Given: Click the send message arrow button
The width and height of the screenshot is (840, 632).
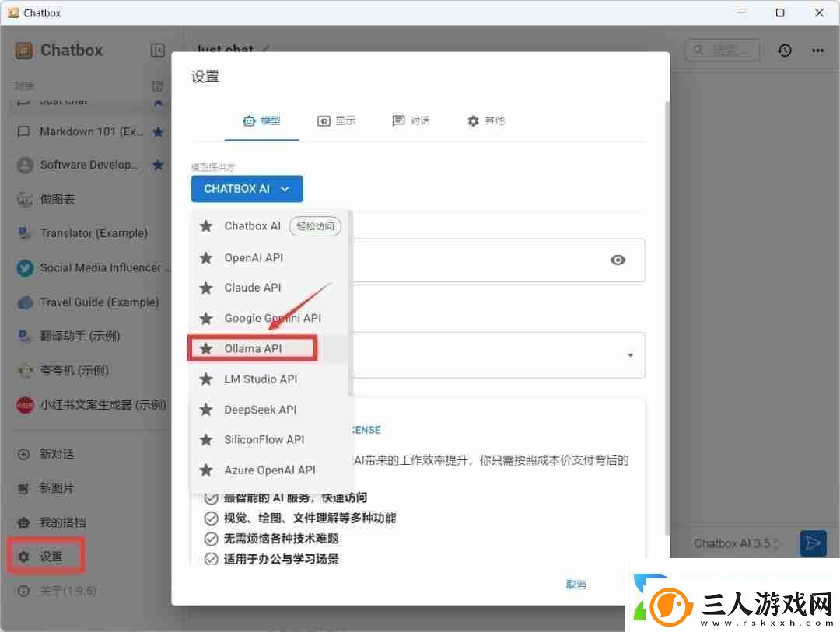Looking at the screenshot, I should (x=813, y=543).
